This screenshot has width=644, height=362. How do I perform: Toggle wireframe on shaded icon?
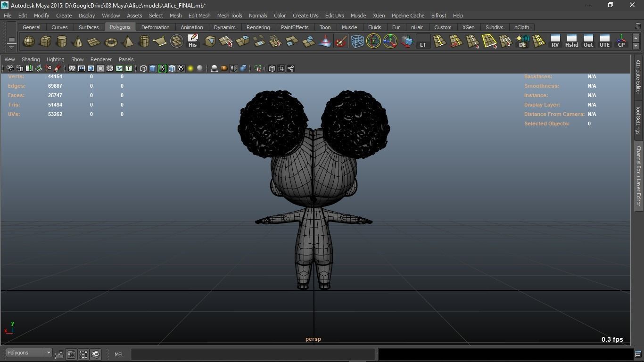pos(172,68)
